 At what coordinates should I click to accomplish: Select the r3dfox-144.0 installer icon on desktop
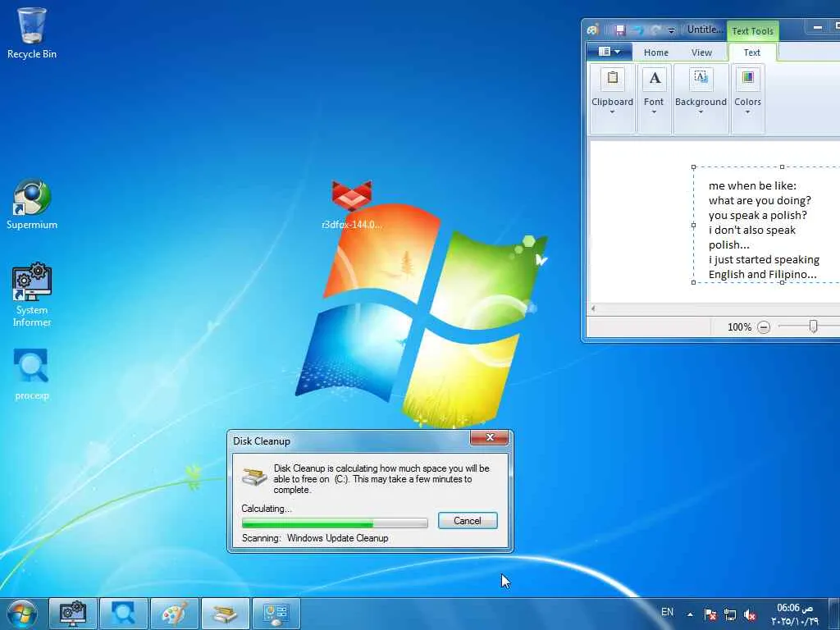click(x=351, y=205)
